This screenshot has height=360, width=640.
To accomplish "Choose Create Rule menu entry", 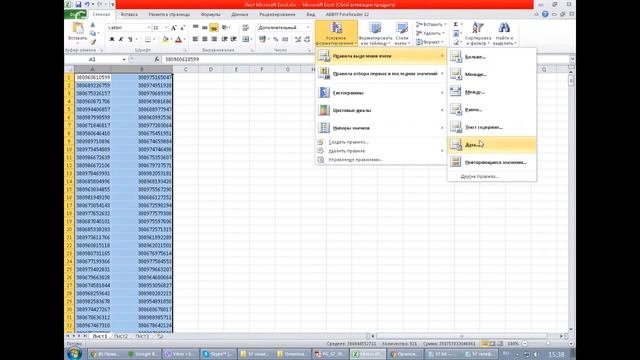I will [x=381, y=142].
